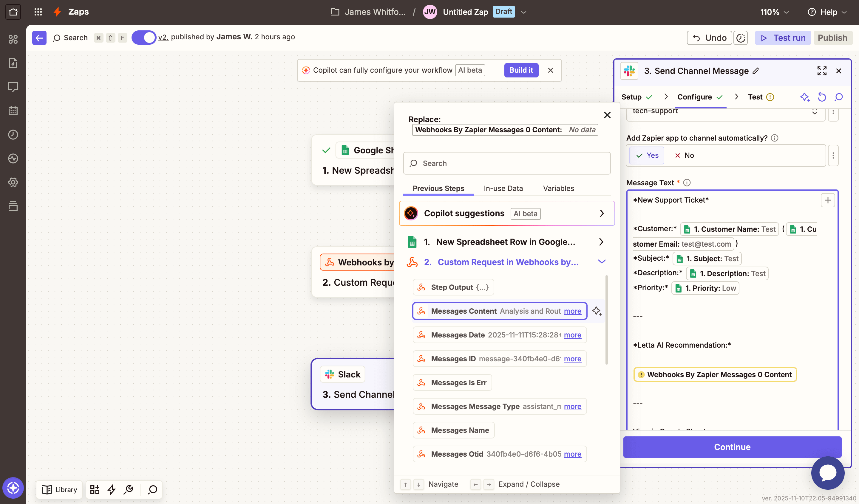Go to the Test step of Send Channel Message
859x504 pixels.
tap(756, 97)
